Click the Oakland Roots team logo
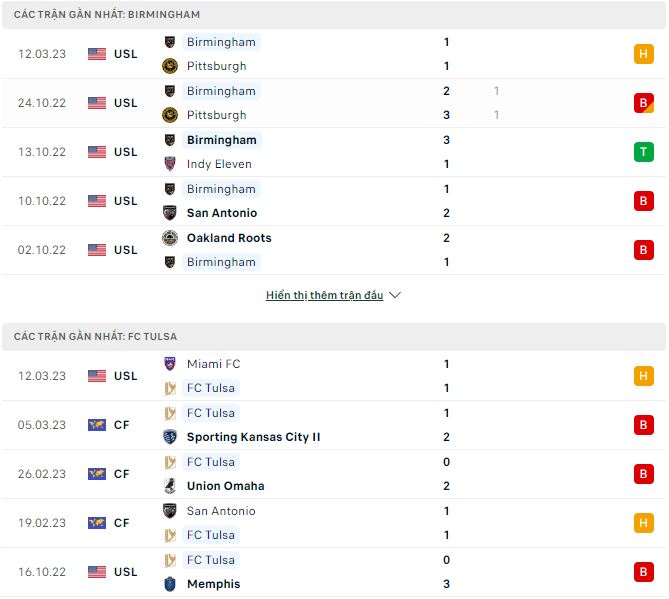The height and width of the screenshot is (599, 669). (170, 238)
